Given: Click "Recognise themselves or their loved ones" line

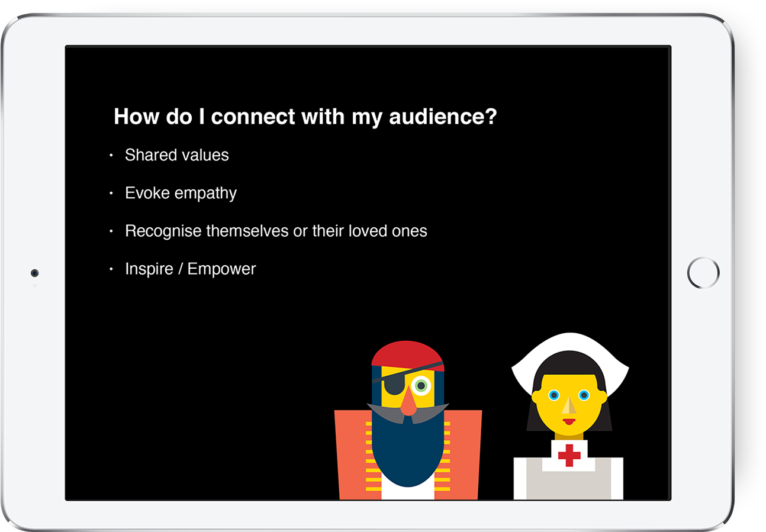Looking at the screenshot, I should point(276,231).
